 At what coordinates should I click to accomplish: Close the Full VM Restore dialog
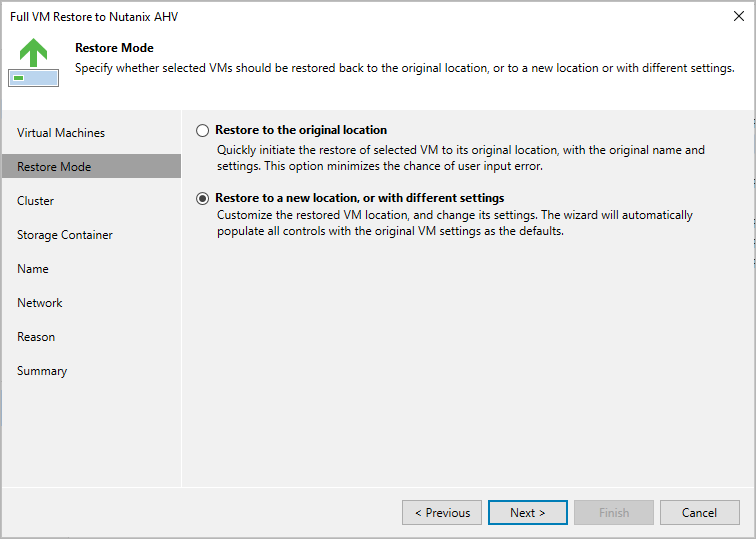click(x=738, y=17)
